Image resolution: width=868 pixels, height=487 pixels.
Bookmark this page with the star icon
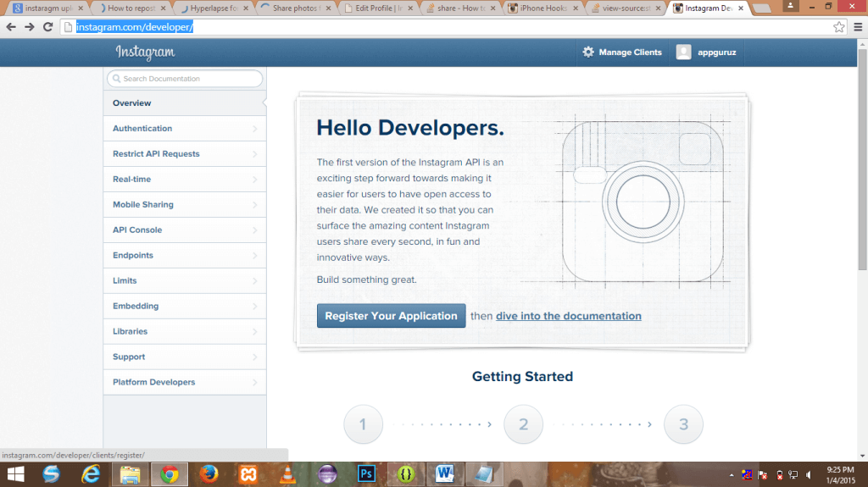838,26
